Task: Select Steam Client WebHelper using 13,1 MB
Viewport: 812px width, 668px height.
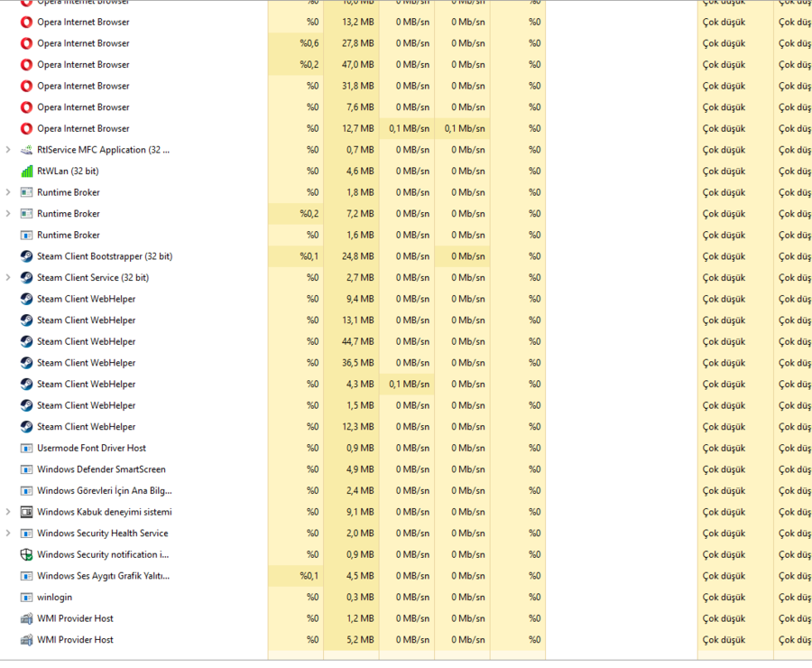Action: coord(86,320)
